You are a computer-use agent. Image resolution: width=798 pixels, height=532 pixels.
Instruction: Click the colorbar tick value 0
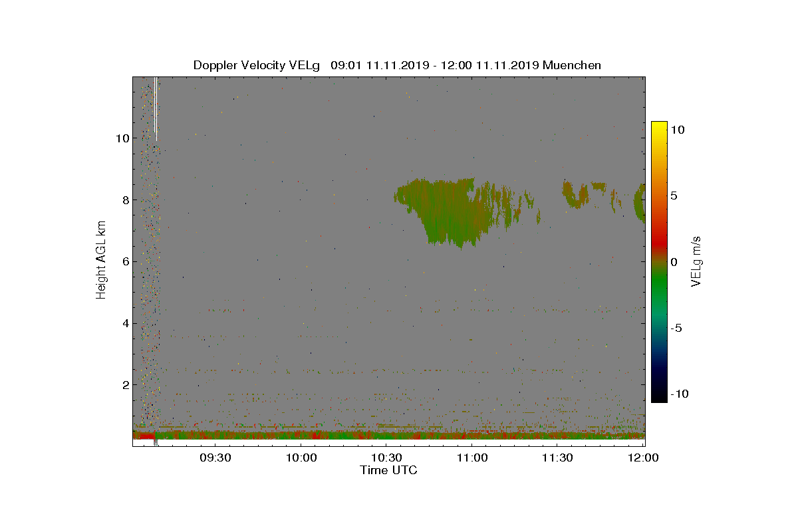674,262
